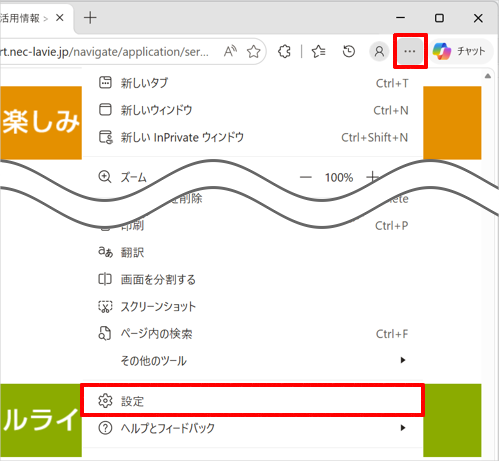Expand ヘルプとフィードバック submenu
The height and width of the screenshot is (461, 499).
tap(253, 428)
